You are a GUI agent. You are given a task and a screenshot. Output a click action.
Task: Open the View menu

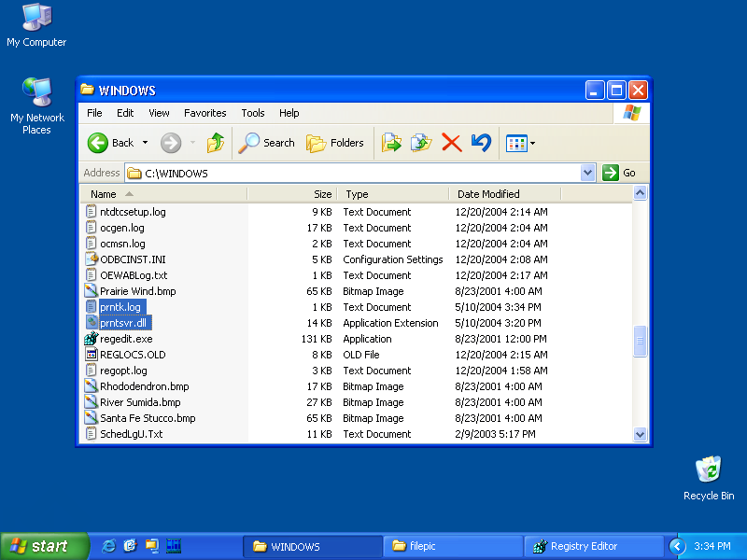click(x=159, y=113)
